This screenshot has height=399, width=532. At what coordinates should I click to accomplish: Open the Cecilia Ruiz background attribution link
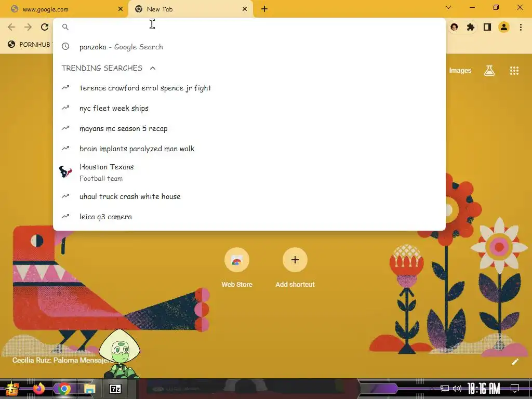click(x=62, y=361)
